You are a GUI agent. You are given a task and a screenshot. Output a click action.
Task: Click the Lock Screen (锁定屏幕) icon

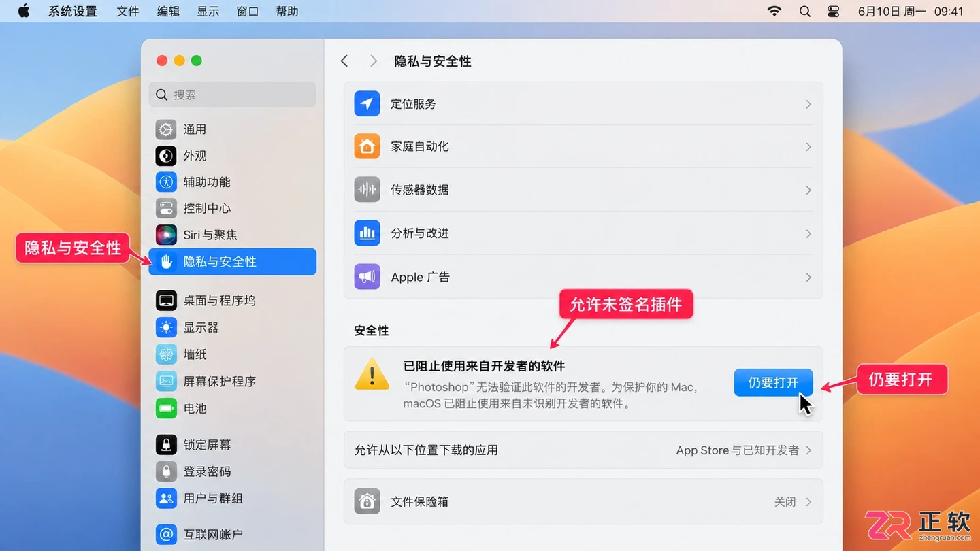166,444
